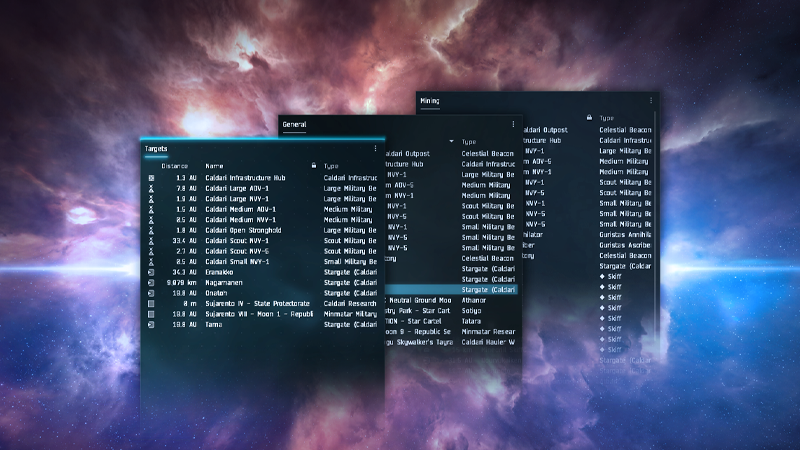Select the Athanor row in General window
The width and height of the screenshot is (800, 450).
452,301
